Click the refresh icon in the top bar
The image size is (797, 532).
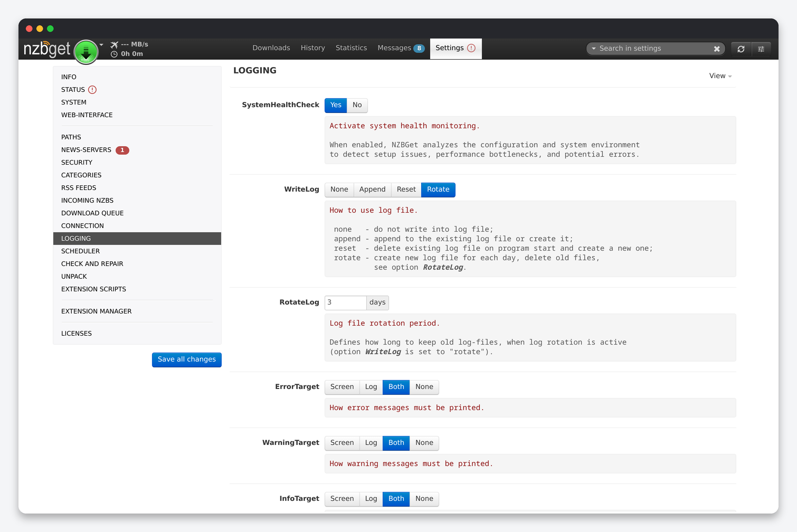point(741,49)
